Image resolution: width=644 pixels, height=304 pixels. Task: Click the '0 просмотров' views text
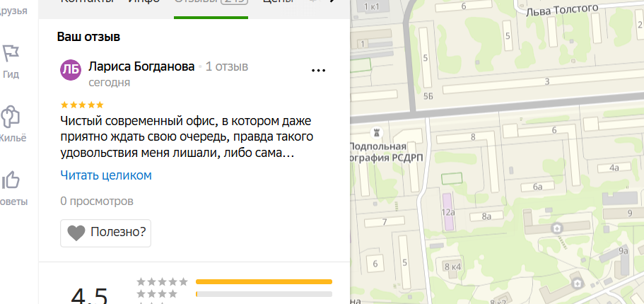97,201
